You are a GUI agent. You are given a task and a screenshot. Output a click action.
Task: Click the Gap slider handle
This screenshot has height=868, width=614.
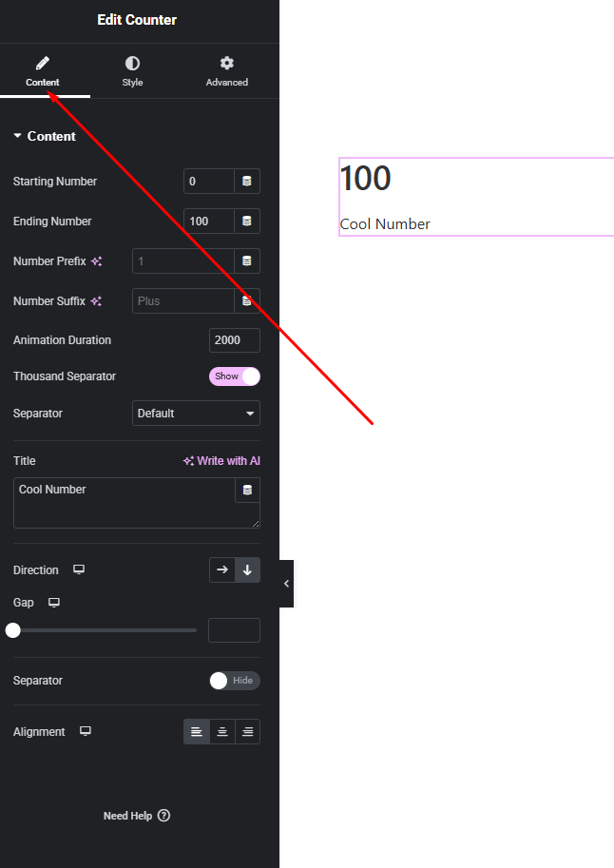pyautogui.click(x=13, y=629)
